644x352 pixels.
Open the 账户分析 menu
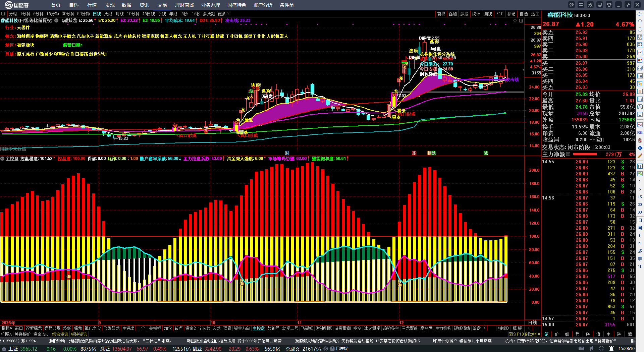coord(263,5)
